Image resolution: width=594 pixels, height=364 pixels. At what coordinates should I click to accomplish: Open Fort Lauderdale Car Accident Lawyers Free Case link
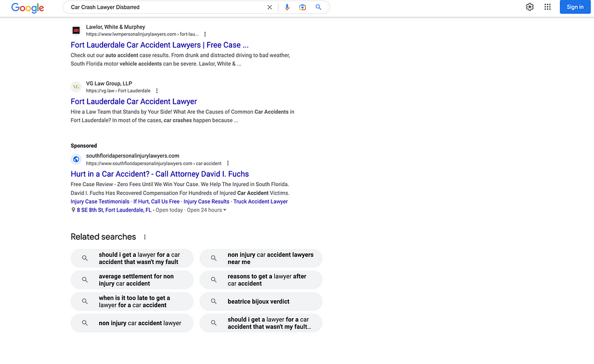click(x=160, y=45)
